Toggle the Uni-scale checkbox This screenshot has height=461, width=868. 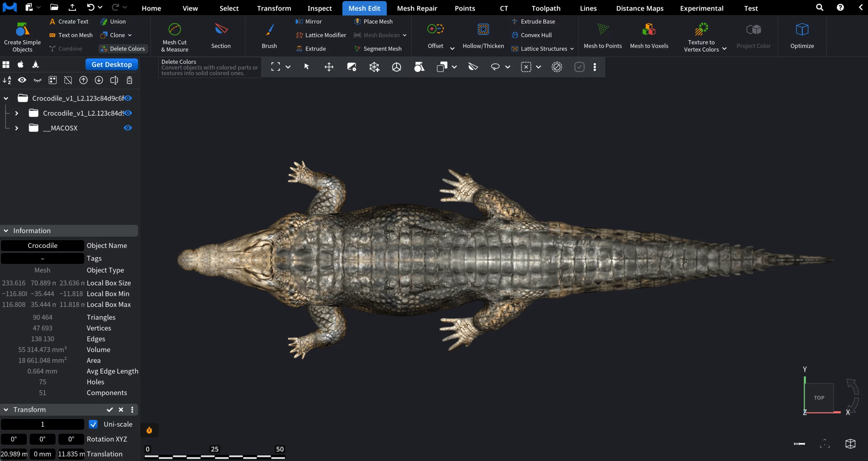click(x=93, y=424)
